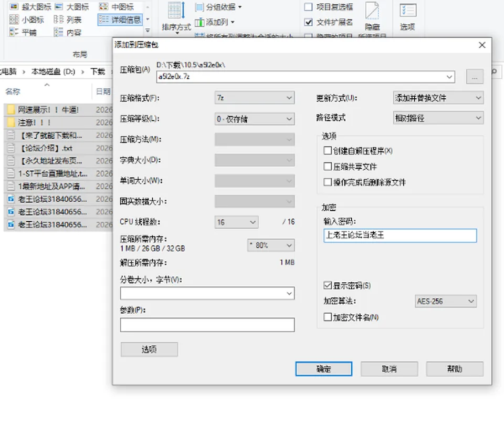Select the 详细信息 layout in Explorer

[120, 19]
